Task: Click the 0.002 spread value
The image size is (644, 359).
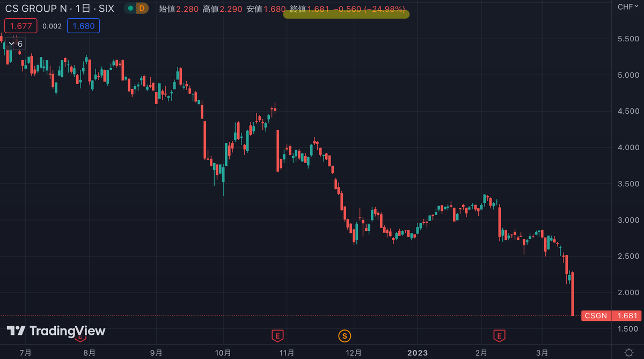Action: tap(52, 26)
